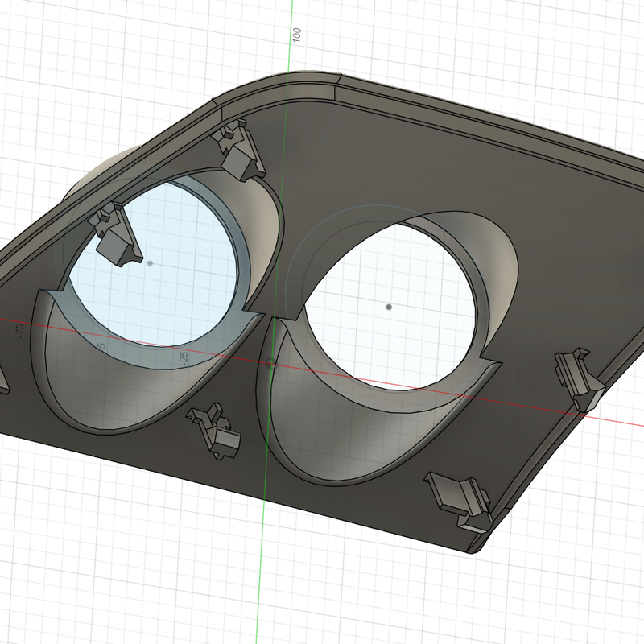Select the snap clip on the right edge

[x=580, y=378]
